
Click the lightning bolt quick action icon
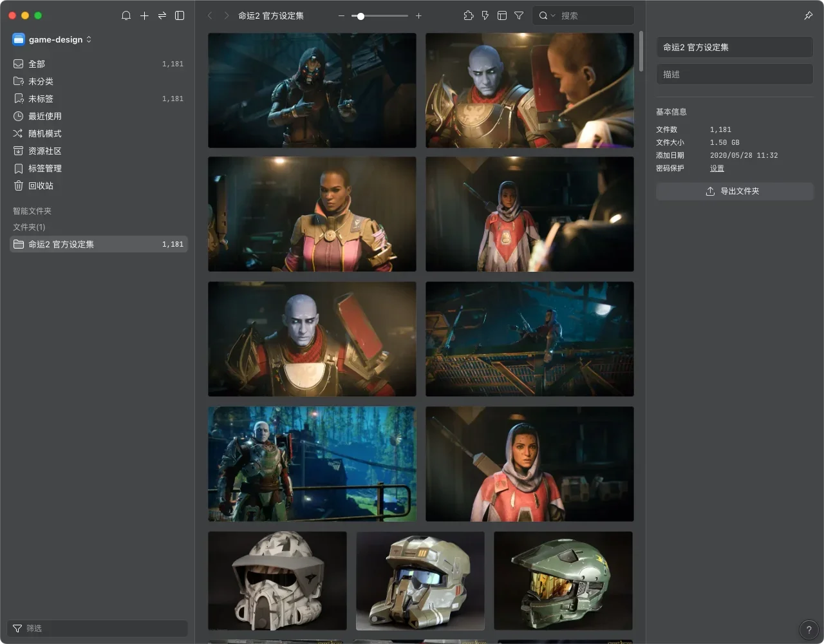(485, 15)
